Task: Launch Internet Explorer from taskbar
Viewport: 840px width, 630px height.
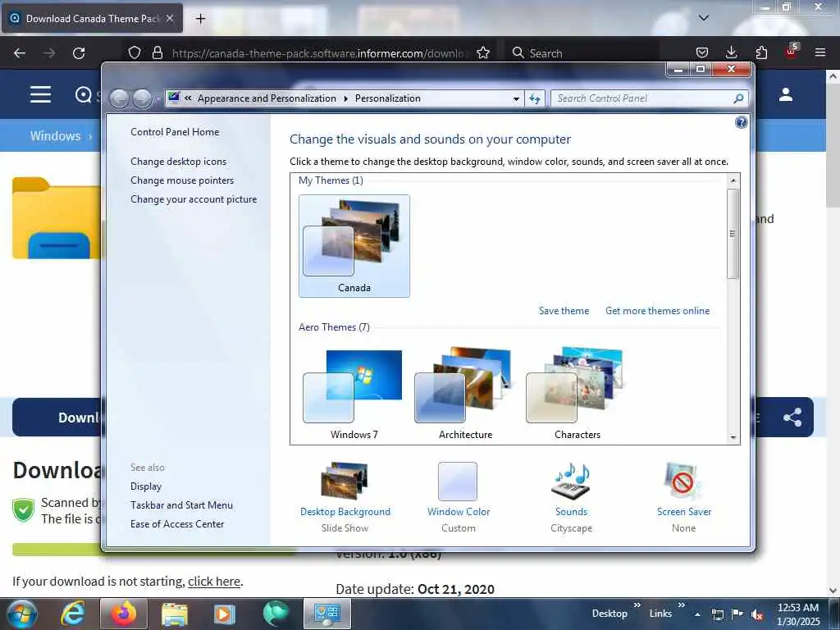Action: coord(73,614)
